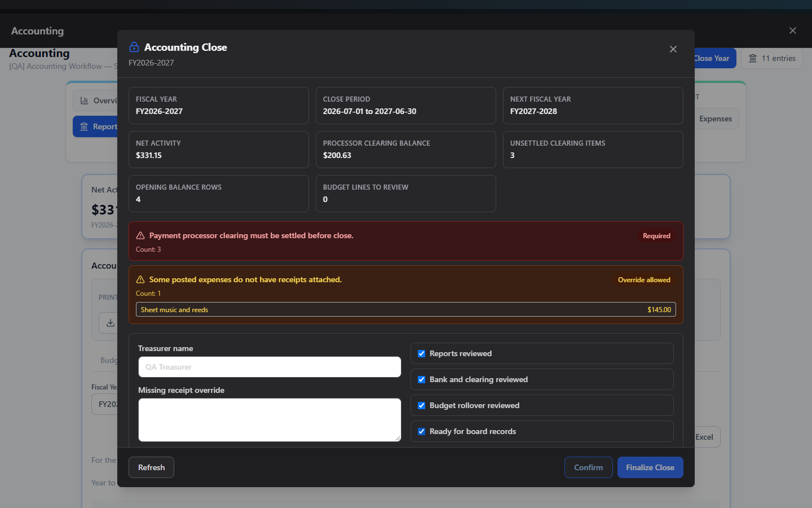Screen dimensions: 812x508
Task: Close the background Accounting window with the X
Action: coord(793,30)
